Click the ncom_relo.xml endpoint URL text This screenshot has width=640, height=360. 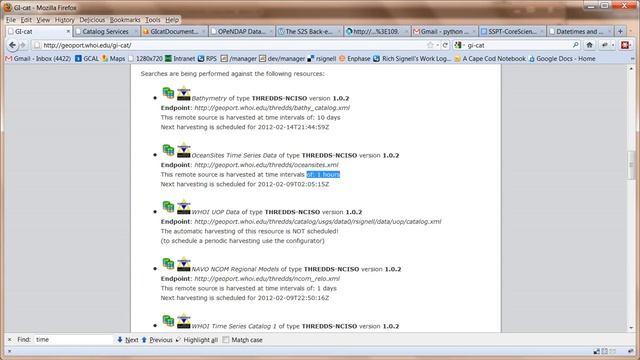point(267,279)
